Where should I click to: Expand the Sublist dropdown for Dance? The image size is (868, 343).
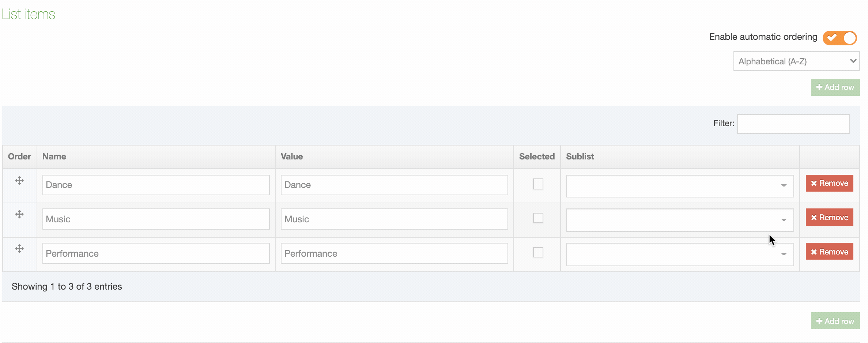[x=679, y=186]
